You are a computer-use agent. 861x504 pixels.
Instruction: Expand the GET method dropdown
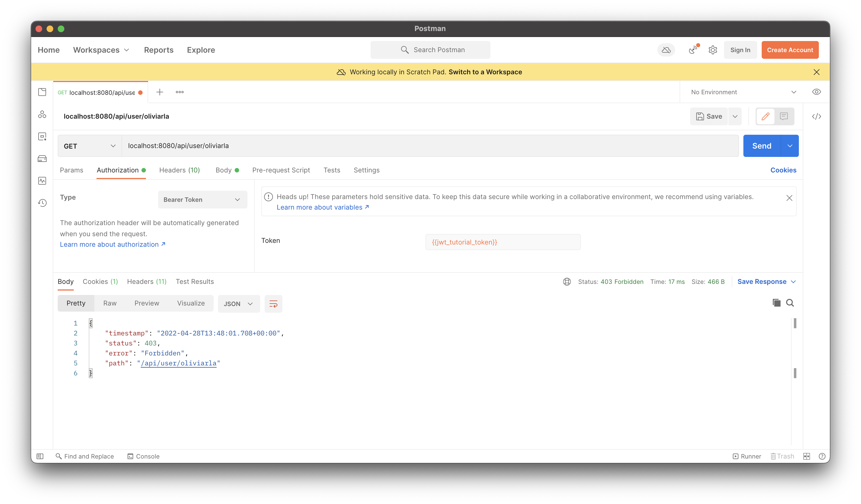pos(90,146)
